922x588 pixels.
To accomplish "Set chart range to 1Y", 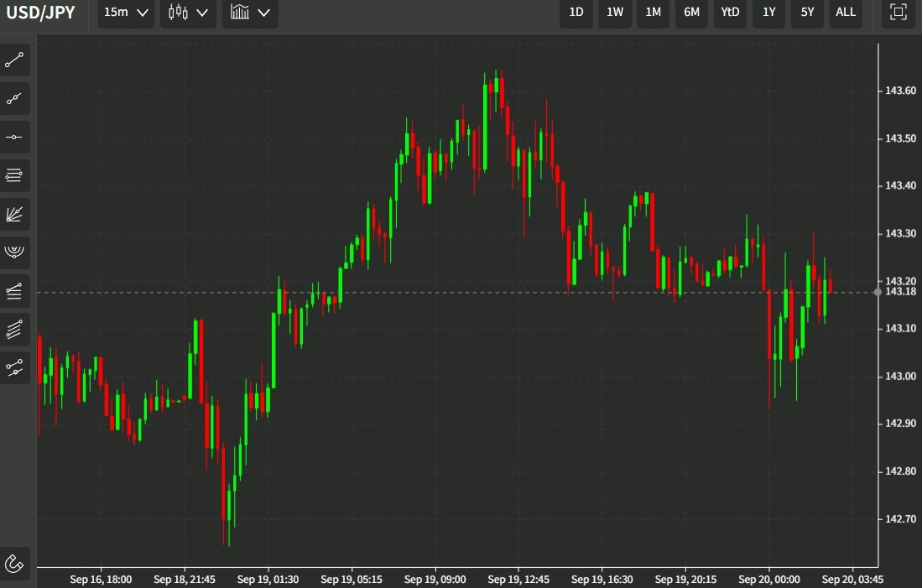I will 769,13.
